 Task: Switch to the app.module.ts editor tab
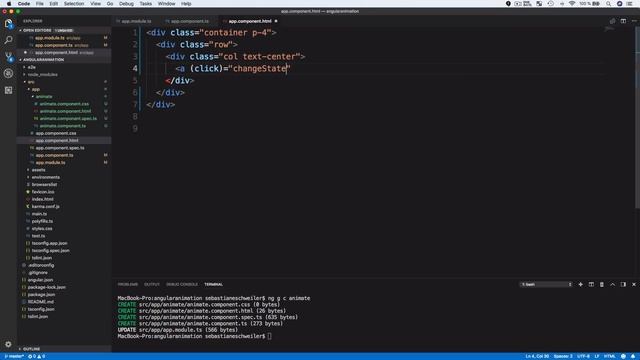click(136, 21)
